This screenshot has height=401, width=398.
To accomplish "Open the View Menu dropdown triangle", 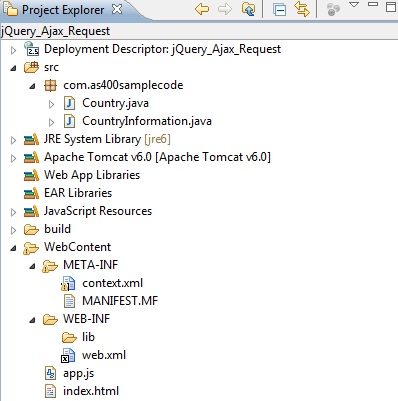I will pyautogui.click(x=354, y=5).
